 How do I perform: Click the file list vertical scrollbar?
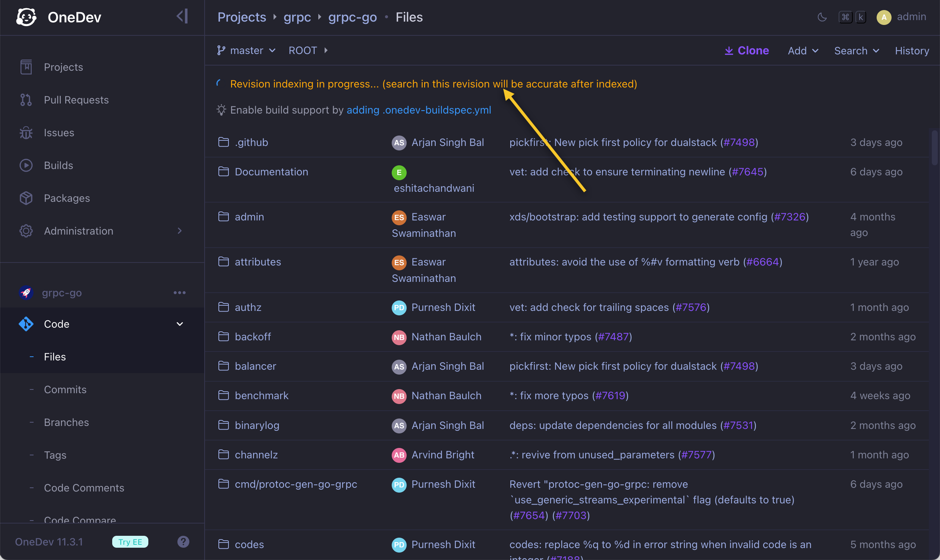pos(934,147)
